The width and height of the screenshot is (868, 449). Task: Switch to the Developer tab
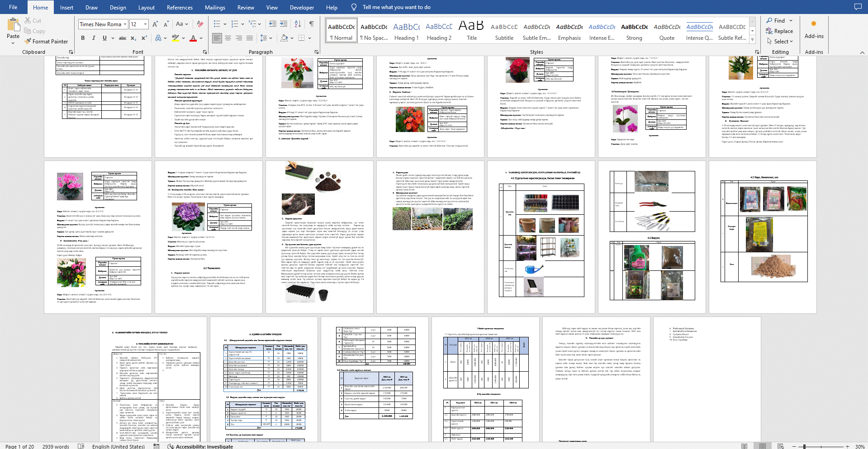302,7
